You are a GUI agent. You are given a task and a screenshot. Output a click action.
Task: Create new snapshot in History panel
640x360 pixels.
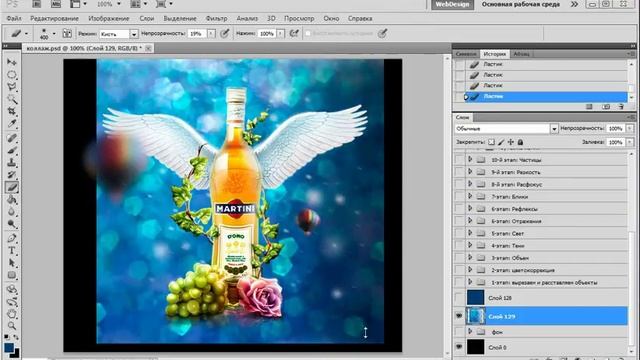click(606, 107)
